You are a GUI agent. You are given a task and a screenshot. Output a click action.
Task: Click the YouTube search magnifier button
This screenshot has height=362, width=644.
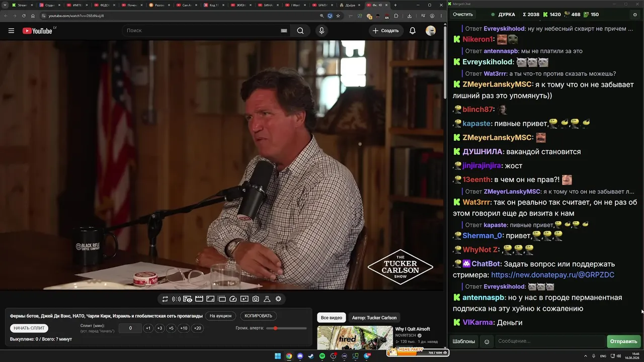[300, 31]
